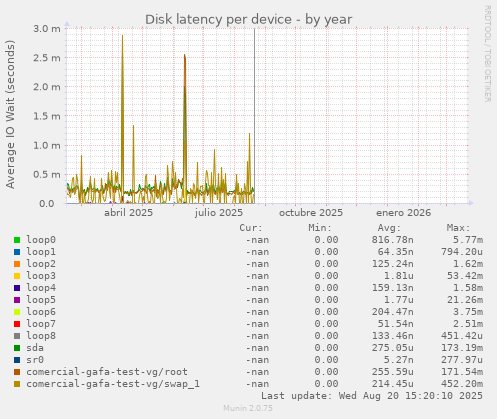Click the loop7 red legend swatch
The image size is (497, 419).
coord(17,324)
